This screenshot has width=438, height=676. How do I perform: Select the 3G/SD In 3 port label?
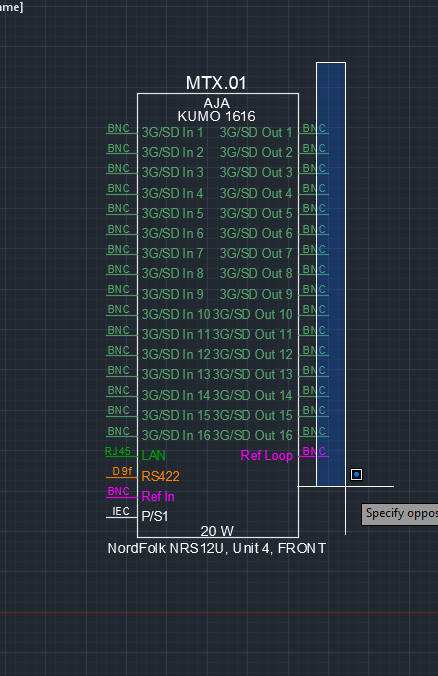(x=172, y=172)
